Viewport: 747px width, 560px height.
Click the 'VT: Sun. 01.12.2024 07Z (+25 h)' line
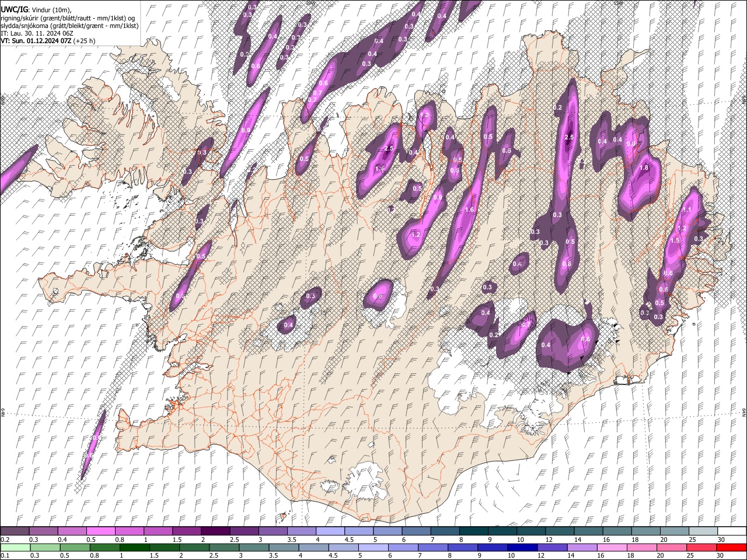tap(48, 41)
